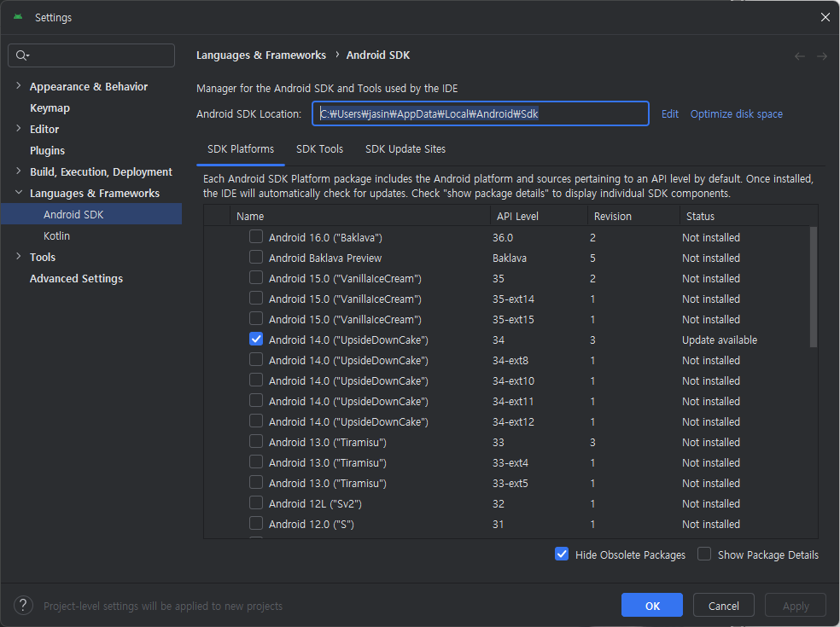Image resolution: width=840 pixels, height=627 pixels.
Task: Sort by API Level column header
Action: coord(539,216)
